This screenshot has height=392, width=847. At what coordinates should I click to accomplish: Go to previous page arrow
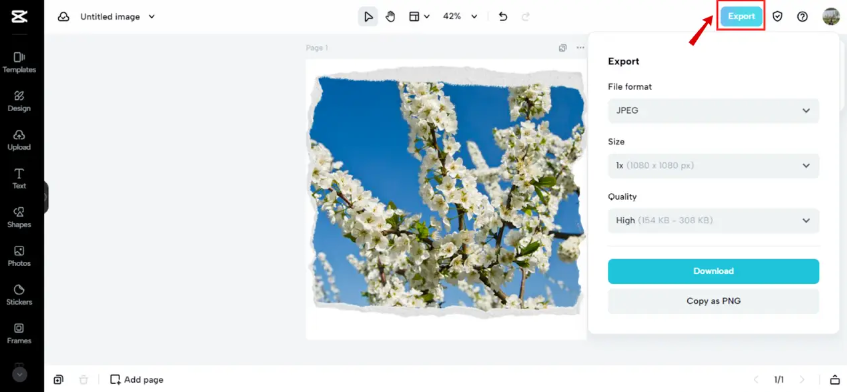[x=756, y=380]
